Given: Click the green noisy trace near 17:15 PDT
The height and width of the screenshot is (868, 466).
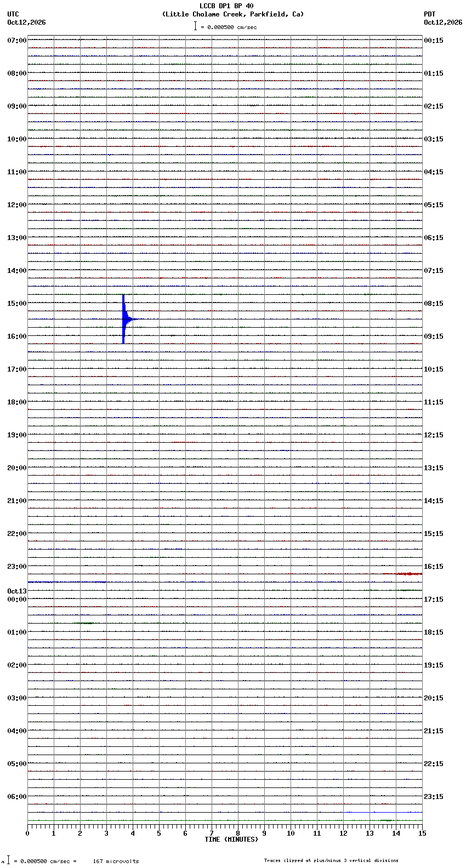Looking at the screenshot, I should click(x=407, y=590).
